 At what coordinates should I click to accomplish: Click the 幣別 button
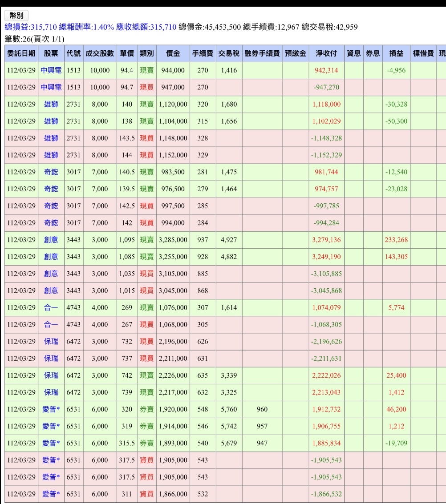[x=16, y=16]
